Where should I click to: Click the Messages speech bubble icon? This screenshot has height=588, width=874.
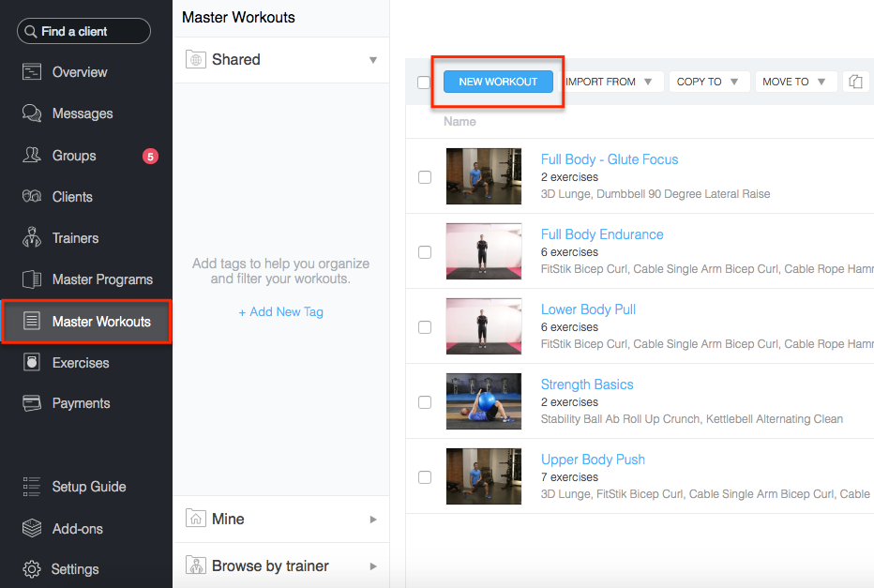32,113
